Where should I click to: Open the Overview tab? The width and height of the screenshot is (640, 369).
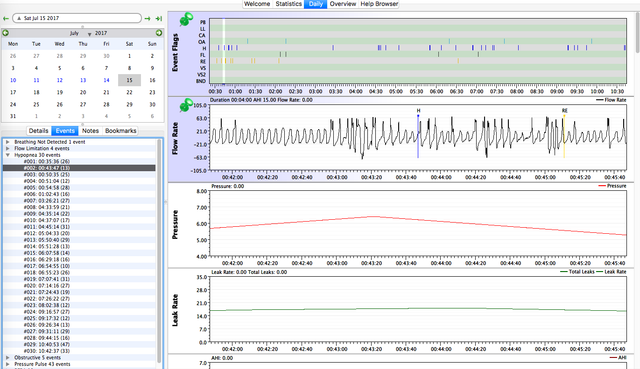(x=343, y=4)
